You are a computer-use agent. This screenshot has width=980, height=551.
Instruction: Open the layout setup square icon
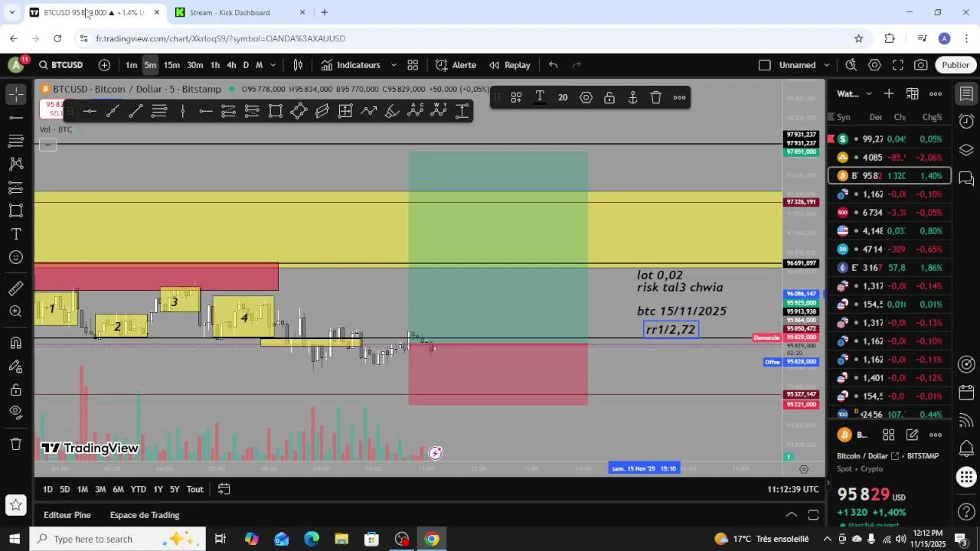764,65
